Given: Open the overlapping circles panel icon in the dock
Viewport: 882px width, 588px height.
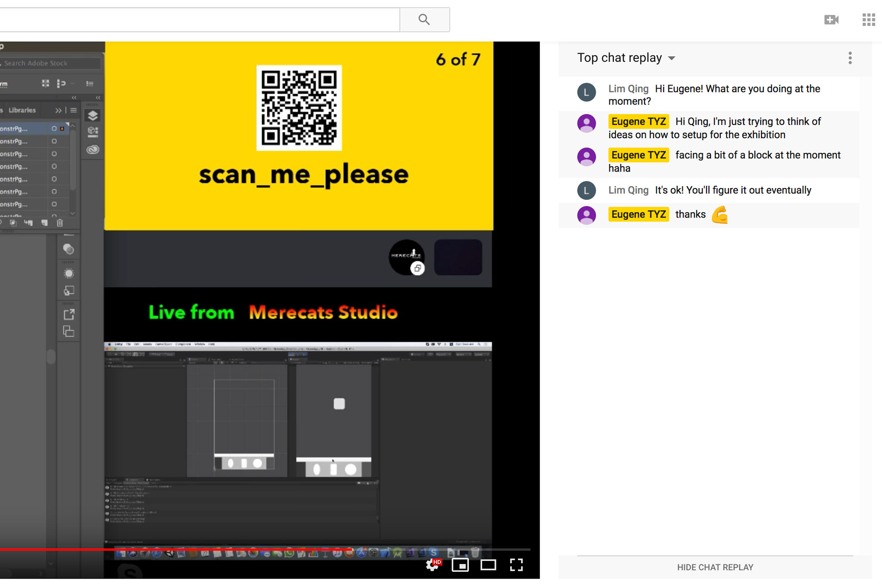Looking at the screenshot, I should 69,249.
